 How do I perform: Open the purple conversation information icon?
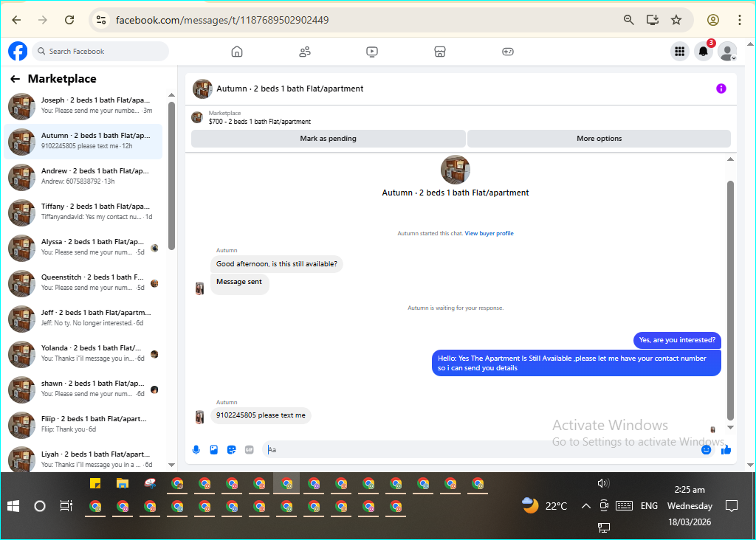coord(721,88)
